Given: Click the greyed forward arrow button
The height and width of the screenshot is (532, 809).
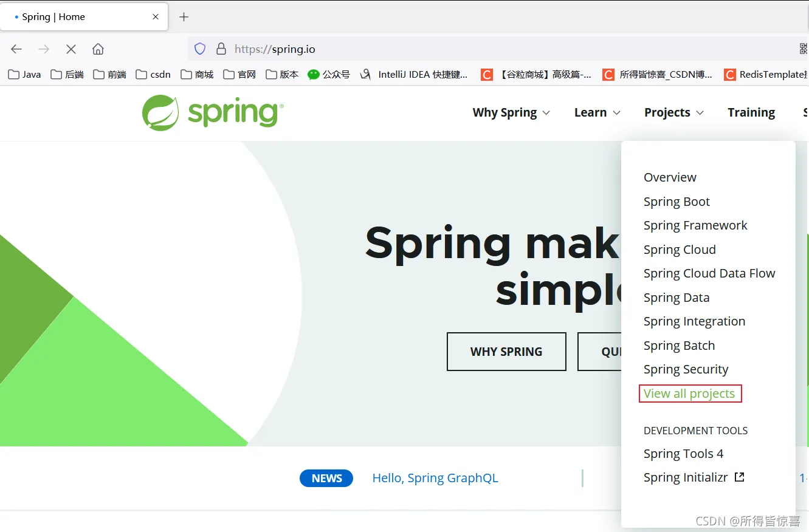Looking at the screenshot, I should (44, 49).
